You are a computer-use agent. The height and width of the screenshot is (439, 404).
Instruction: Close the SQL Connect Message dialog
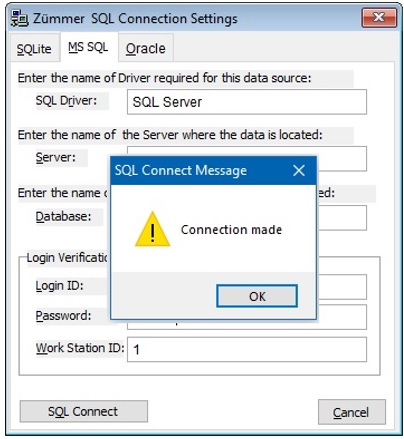299,170
